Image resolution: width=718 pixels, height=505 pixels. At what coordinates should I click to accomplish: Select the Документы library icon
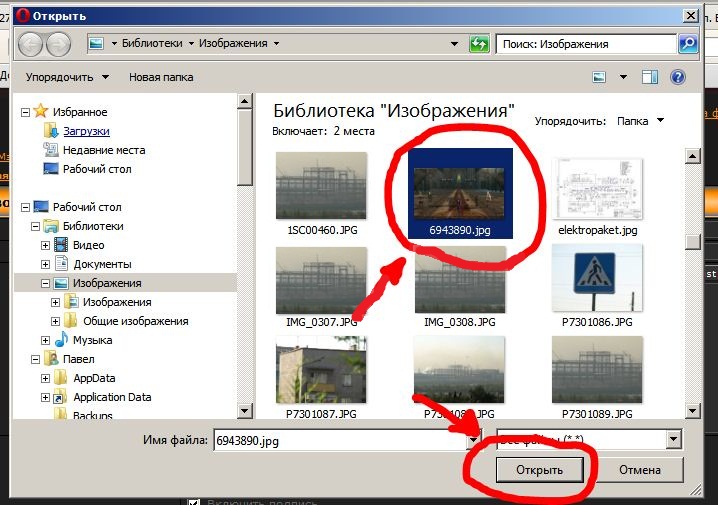61,264
